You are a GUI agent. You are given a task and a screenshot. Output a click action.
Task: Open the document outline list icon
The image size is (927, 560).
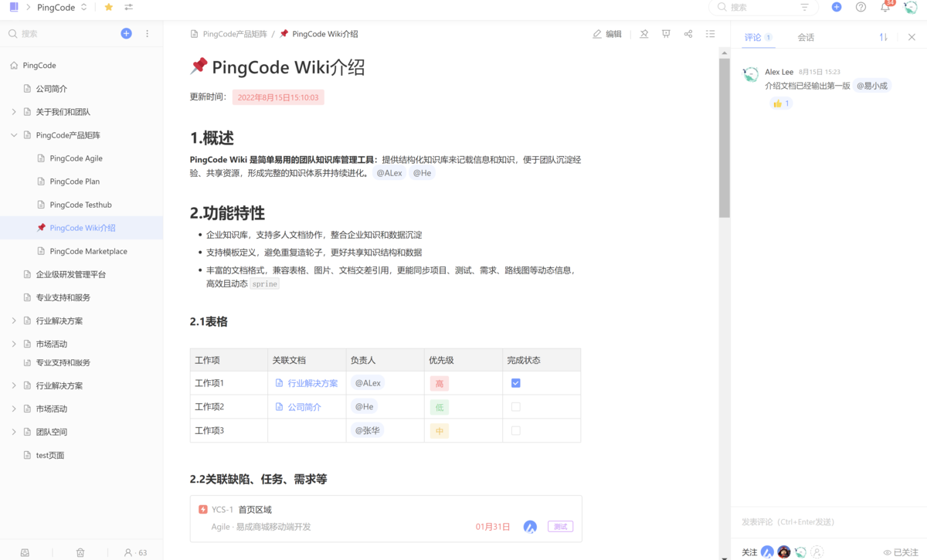[x=710, y=33]
